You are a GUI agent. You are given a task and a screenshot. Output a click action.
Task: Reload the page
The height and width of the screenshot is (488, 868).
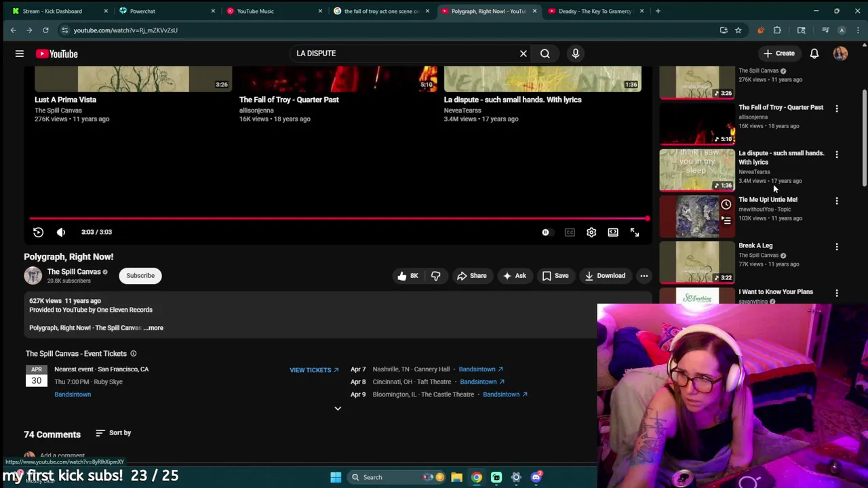(x=45, y=30)
